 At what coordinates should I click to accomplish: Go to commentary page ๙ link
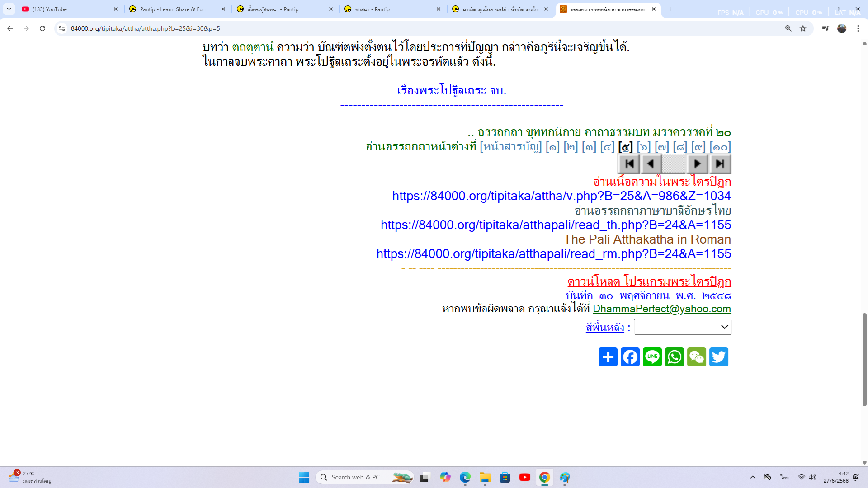click(x=698, y=147)
